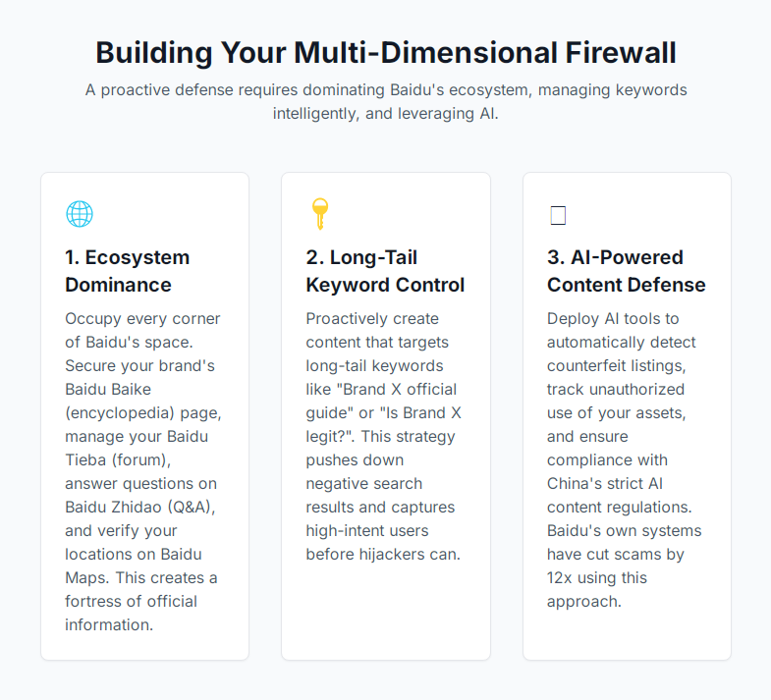Select the '3. AI-Powered Content Defense' title
The height and width of the screenshot is (700, 771).
pyautogui.click(x=626, y=271)
